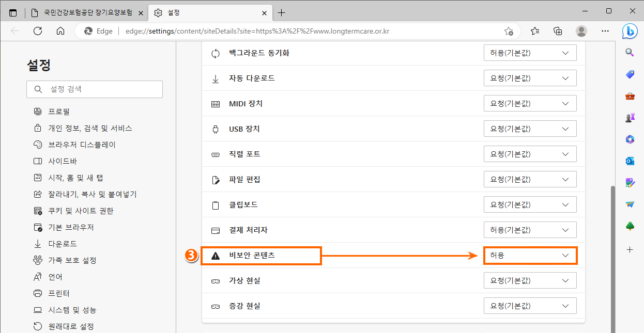Switch to the 국민건강보험공단 장기요양보험 tab
The width and height of the screenshot is (644, 333).
[x=88, y=12]
